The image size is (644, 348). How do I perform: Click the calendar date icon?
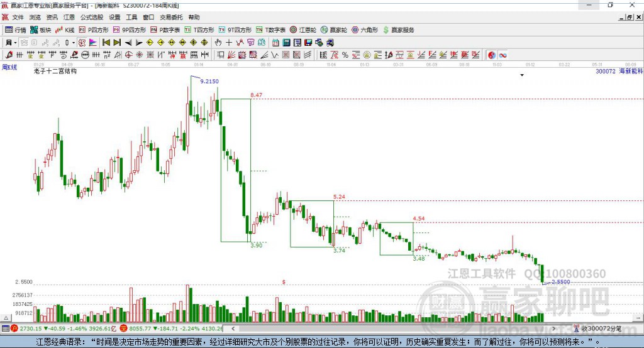coord(275,43)
